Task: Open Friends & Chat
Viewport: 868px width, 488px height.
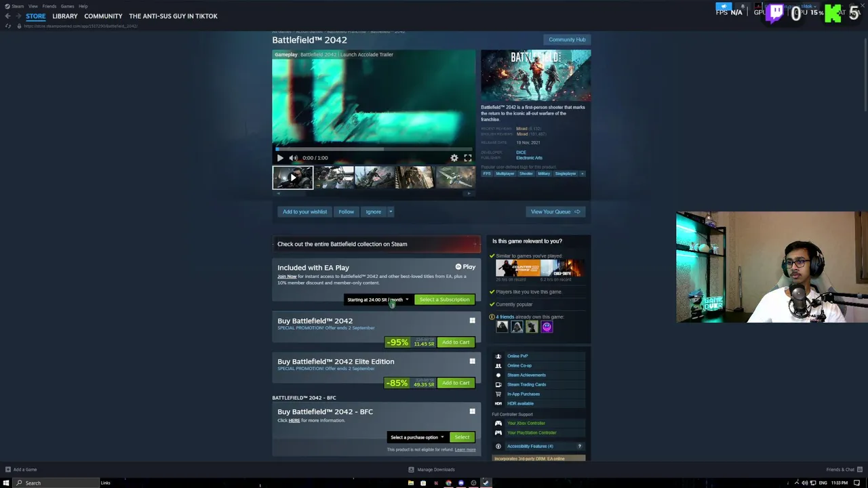Action: [844, 469]
